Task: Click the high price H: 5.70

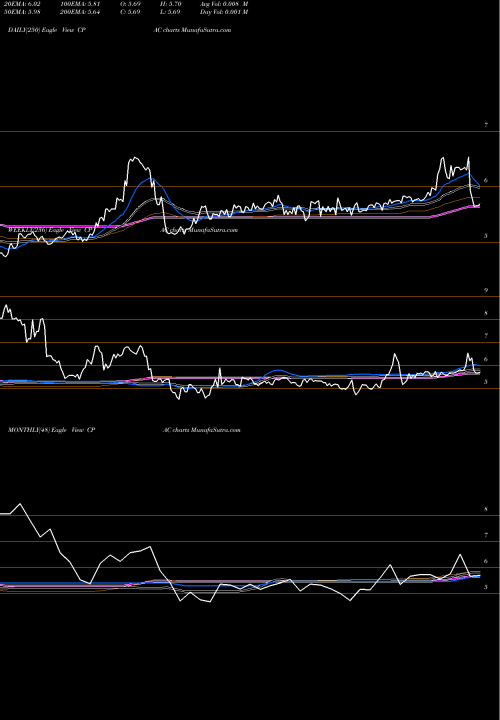Action: tap(171, 4)
